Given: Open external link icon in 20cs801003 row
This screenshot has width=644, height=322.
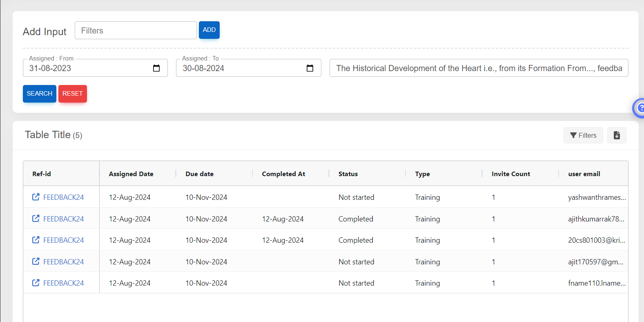Looking at the screenshot, I should click(x=36, y=240).
